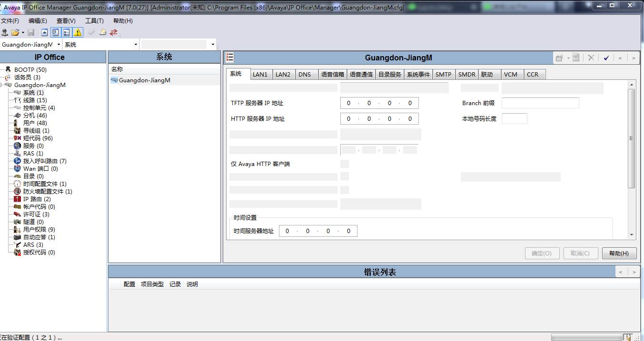Click the 授权代码 (0) icon
The width and height of the screenshot is (644, 341).
pyautogui.click(x=18, y=253)
